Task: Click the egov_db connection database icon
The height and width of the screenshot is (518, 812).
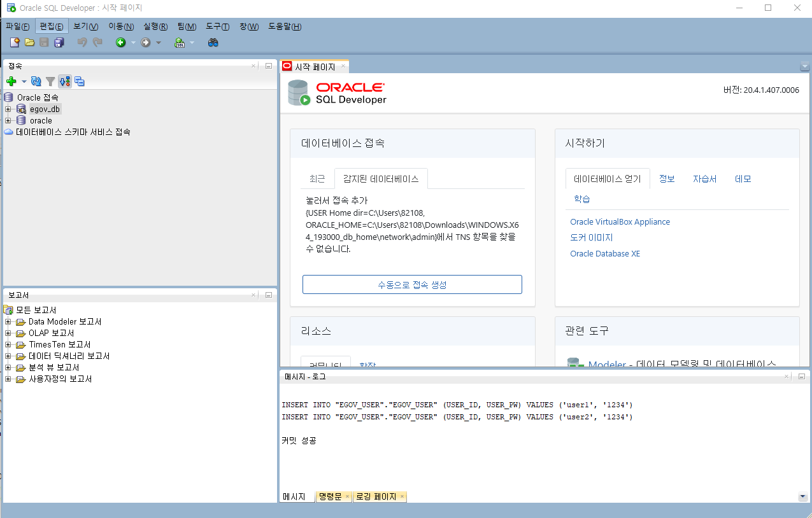Action: coord(22,109)
